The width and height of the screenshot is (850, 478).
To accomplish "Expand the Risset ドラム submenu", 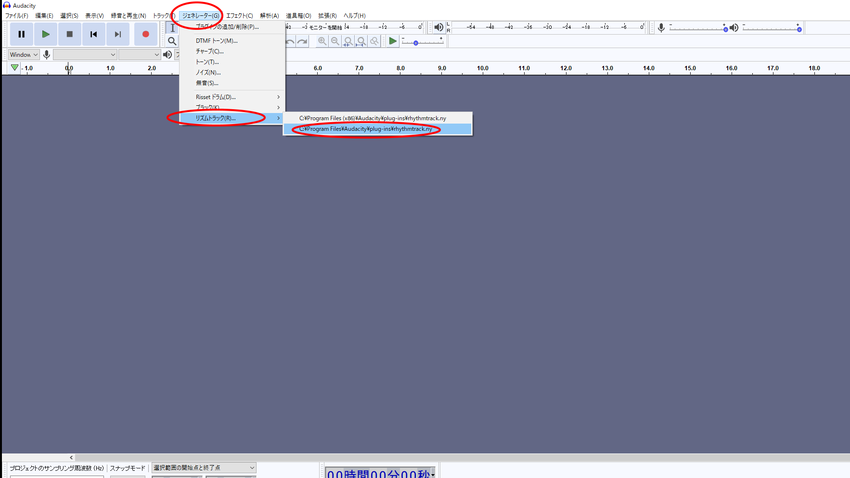I will tap(232, 97).
